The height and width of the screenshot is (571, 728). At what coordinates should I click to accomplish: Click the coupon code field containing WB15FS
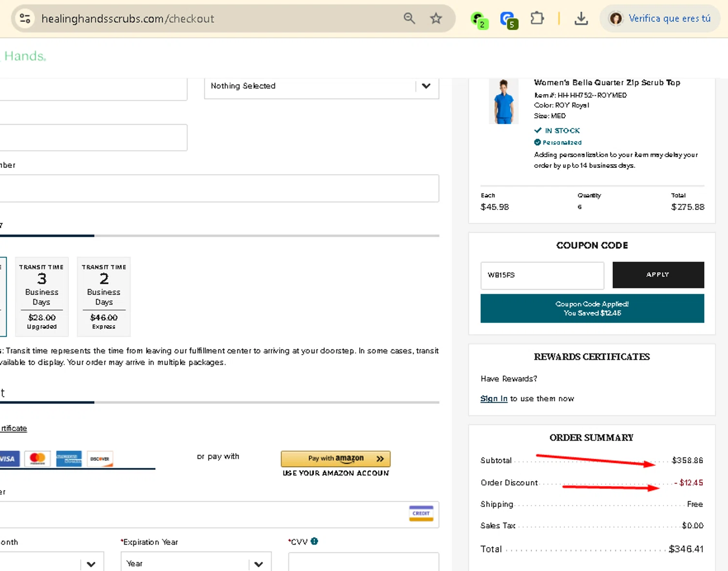(x=542, y=275)
